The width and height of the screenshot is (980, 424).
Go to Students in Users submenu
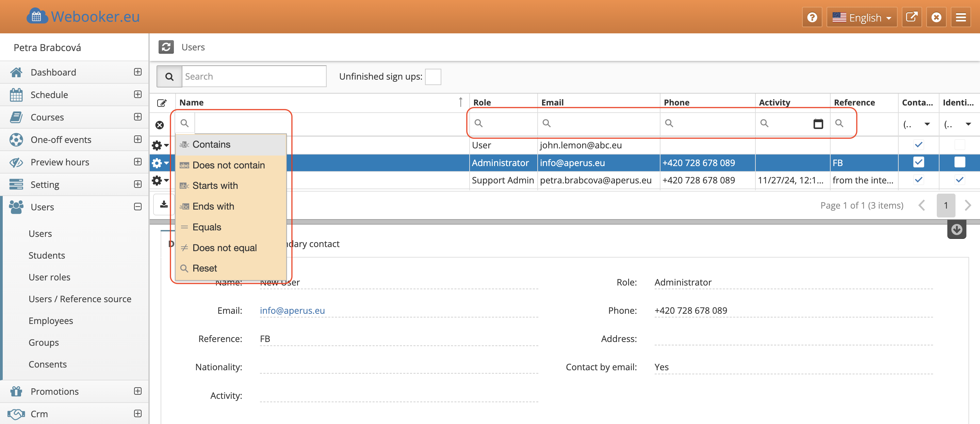click(x=47, y=256)
